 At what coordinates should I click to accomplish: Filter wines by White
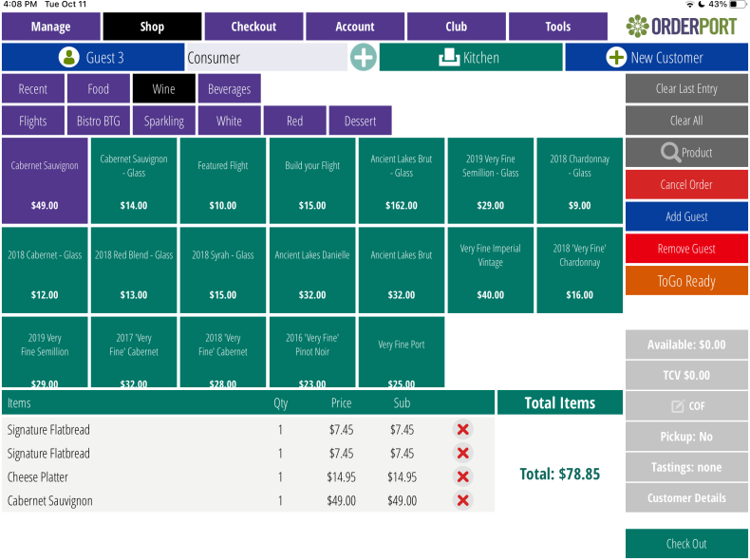point(230,121)
